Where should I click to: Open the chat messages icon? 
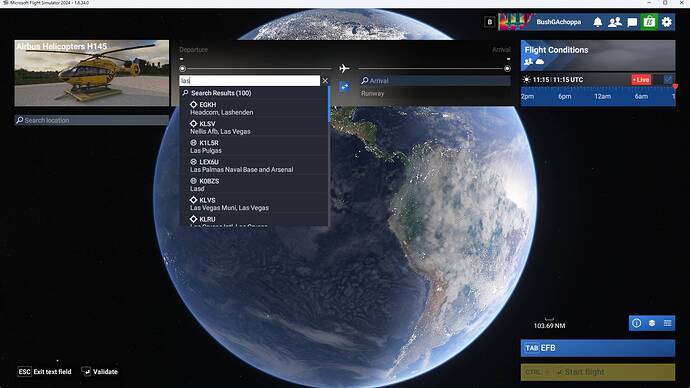tap(632, 22)
